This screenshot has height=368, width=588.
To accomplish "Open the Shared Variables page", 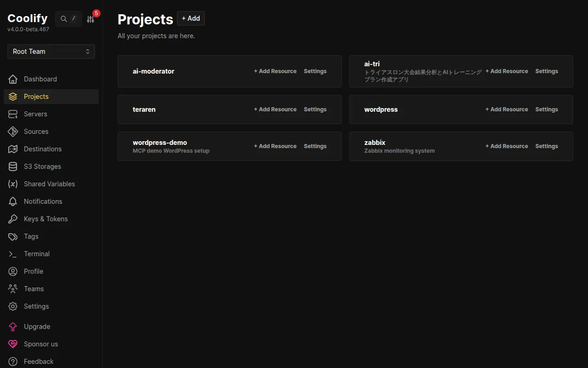I will click(49, 184).
